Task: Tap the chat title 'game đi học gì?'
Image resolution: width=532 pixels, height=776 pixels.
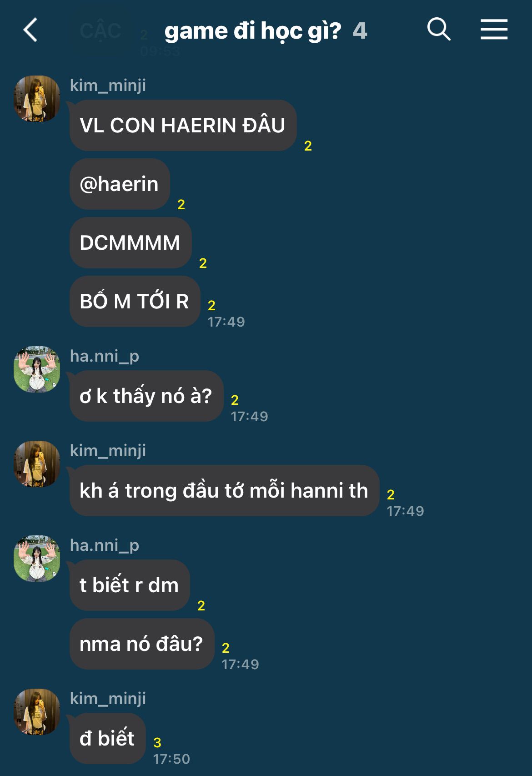Action: (x=253, y=31)
